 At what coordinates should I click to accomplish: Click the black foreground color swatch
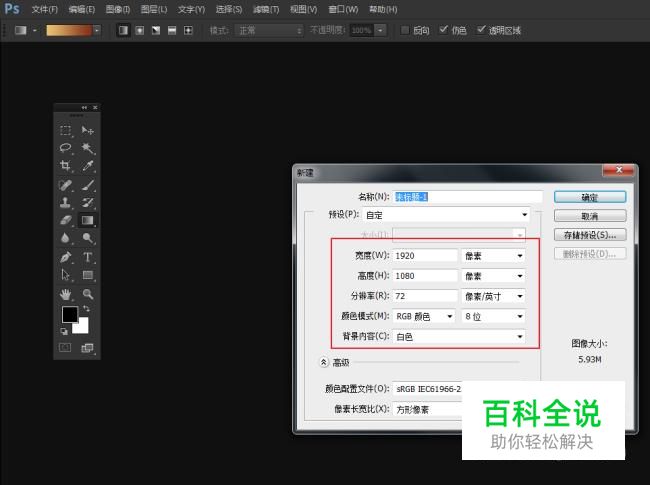point(70,315)
